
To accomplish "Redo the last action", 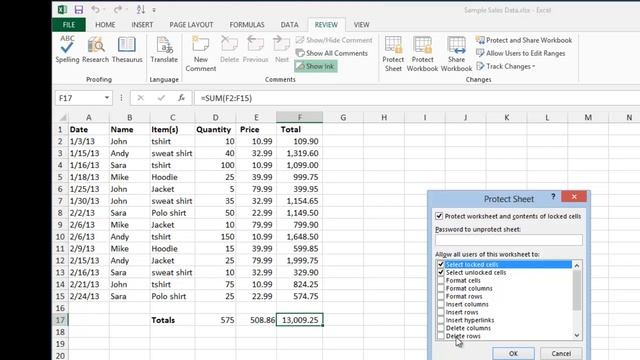I will click(118, 9).
